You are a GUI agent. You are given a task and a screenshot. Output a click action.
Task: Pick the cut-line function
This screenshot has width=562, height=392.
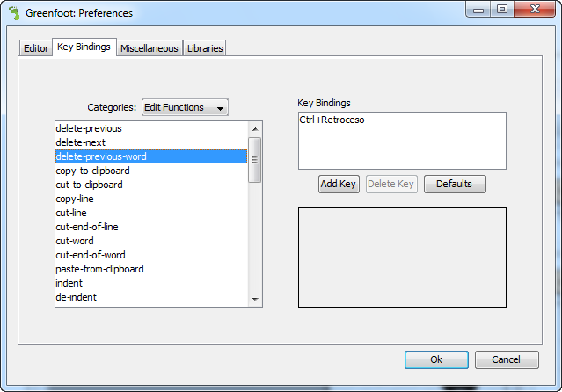pyautogui.click(x=151, y=213)
